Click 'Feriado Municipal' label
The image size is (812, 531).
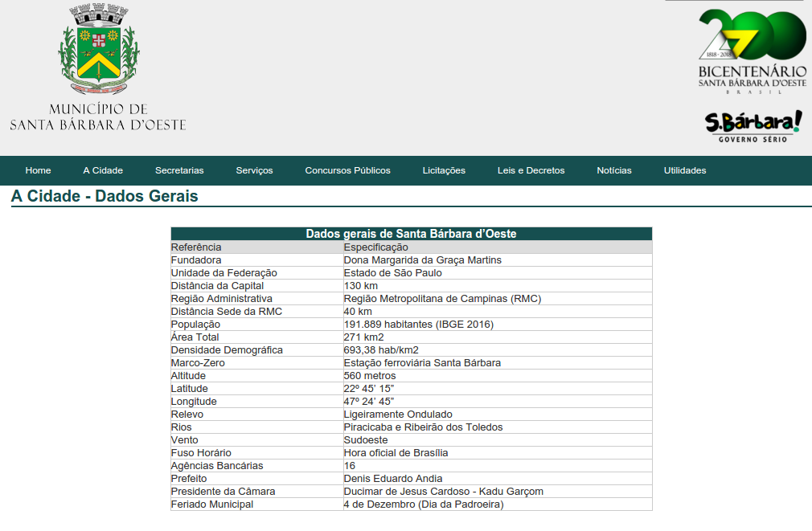click(x=212, y=504)
